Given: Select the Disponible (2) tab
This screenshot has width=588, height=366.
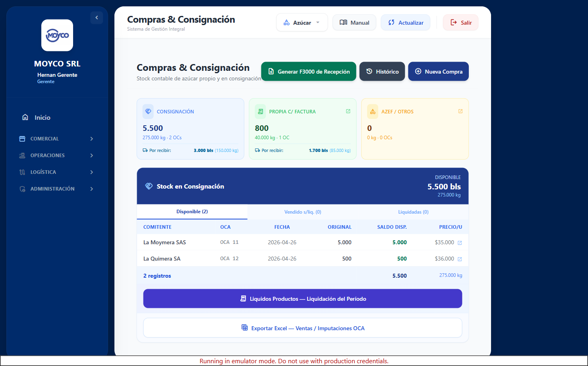Looking at the screenshot, I should click(192, 212).
